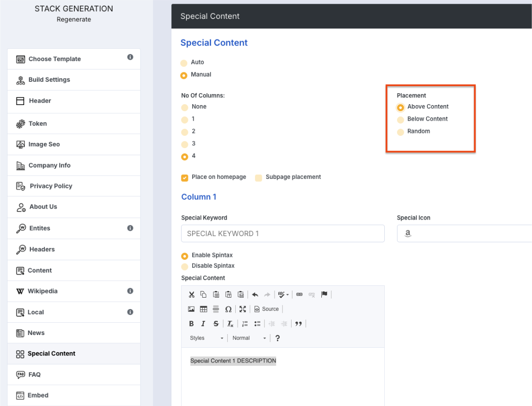Click the info icon beside Choose Template

click(x=130, y=57)
